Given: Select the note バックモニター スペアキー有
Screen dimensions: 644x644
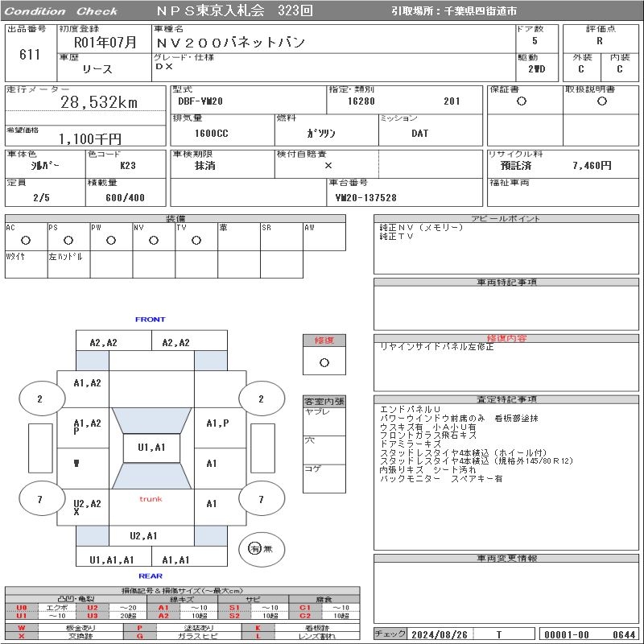Looking at the screenshot, I should point(440,478).
